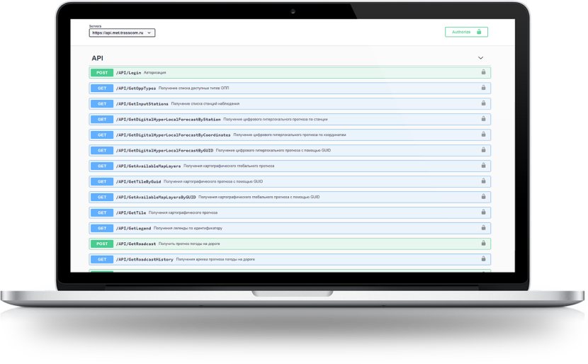This screenshot has height=364, width=588.
Task: Click the padlock on the /API/GetRoadcast row
Action: coord(483,244)
